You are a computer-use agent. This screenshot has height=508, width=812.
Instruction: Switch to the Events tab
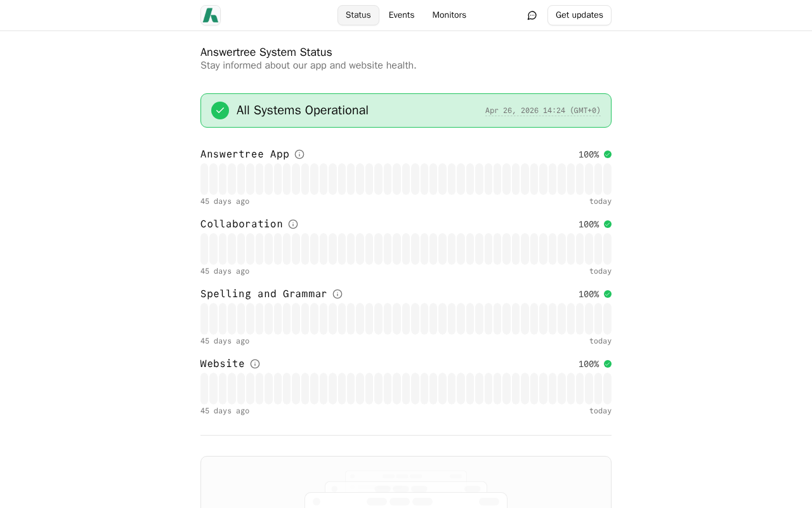pyautogui.click(x=402, y=15)
